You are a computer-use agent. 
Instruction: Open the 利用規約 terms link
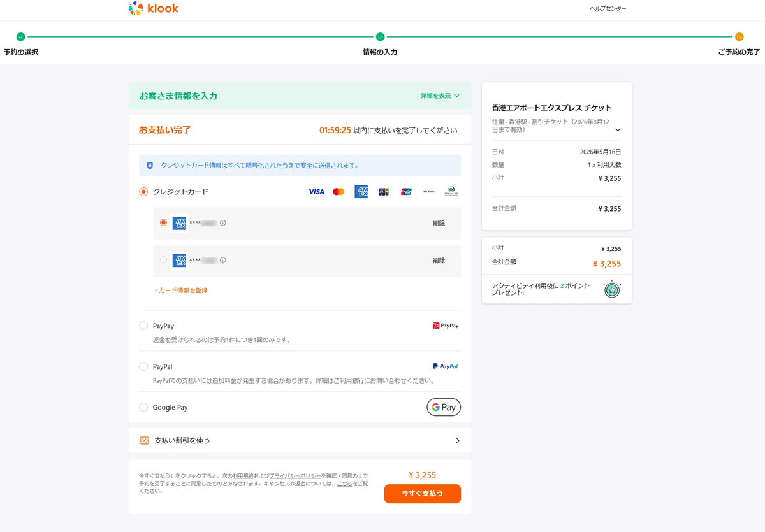[243, 476]
